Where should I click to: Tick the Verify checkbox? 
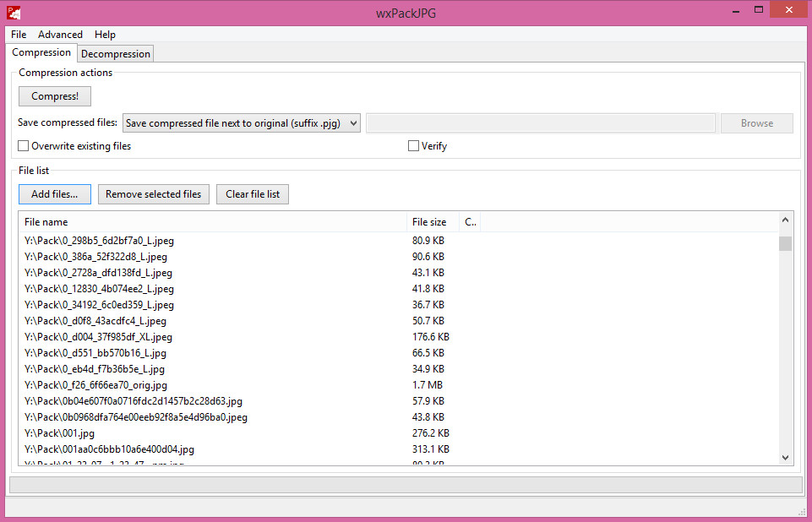point(413,146)
